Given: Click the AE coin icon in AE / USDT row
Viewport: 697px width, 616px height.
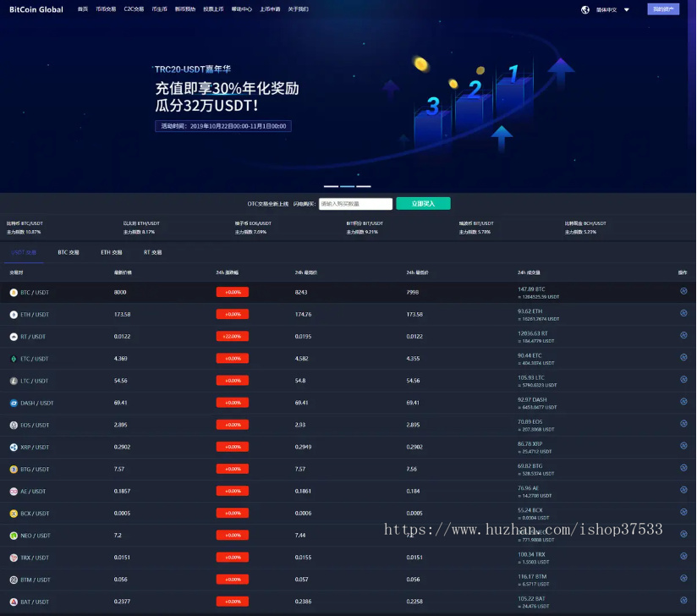Looking at the screenshot, I should point(14,492).
